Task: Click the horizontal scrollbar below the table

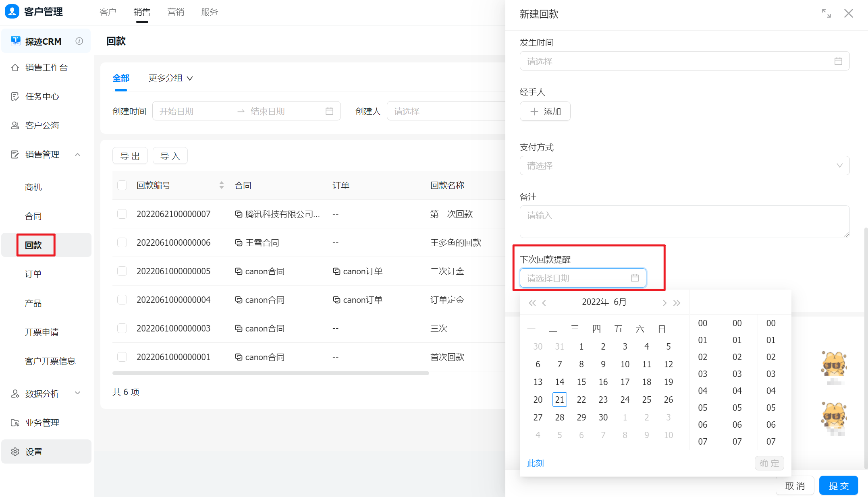Action: pos(270,373)
